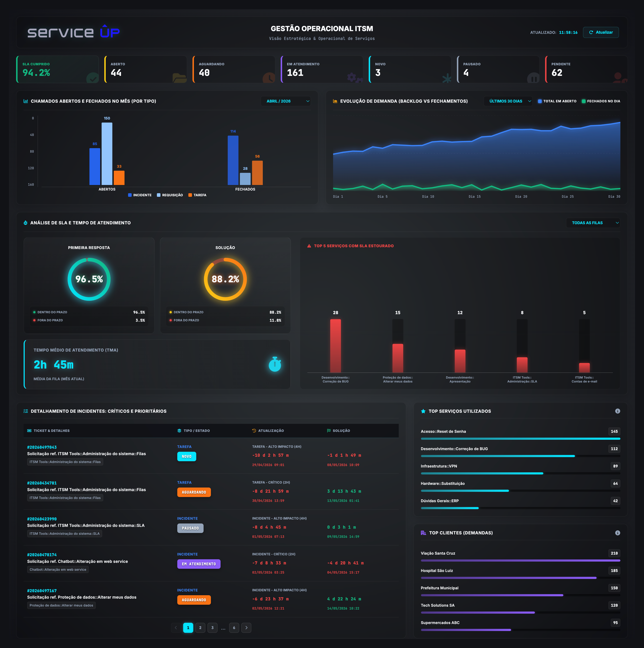Image resolution: width=644 pixels, height=648 pixels.
Task: Toggle the Total em Aberto legend
Action: (x=557, y=101)
